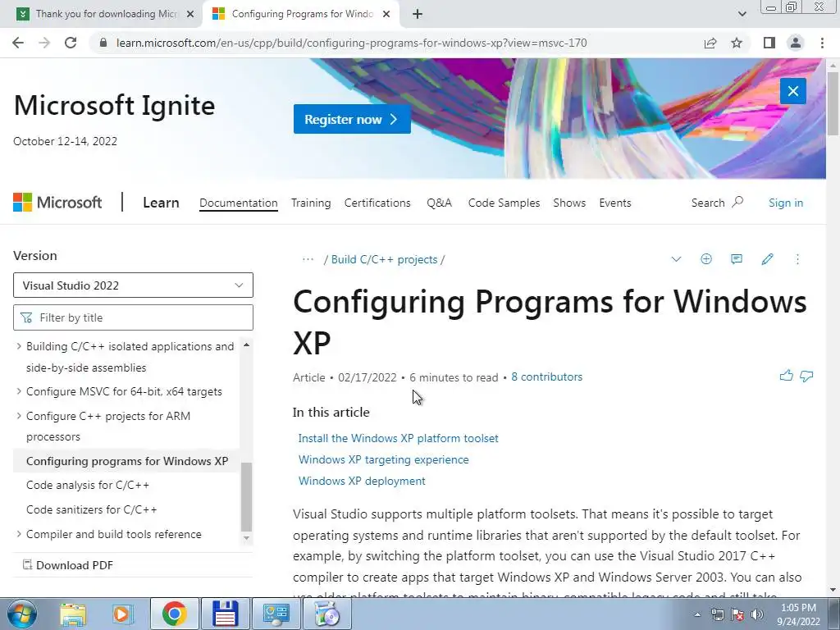Viewport: 840px width, 630px height.
Task: Open the Visual Studio 2022 version dropdown
Action: (x=133, y=285)
